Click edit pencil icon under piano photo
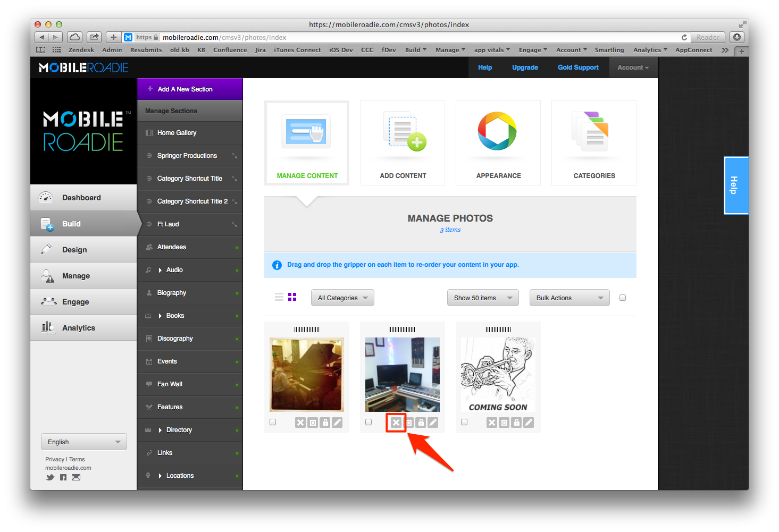779x532 pixels. [x=338, y=423]
